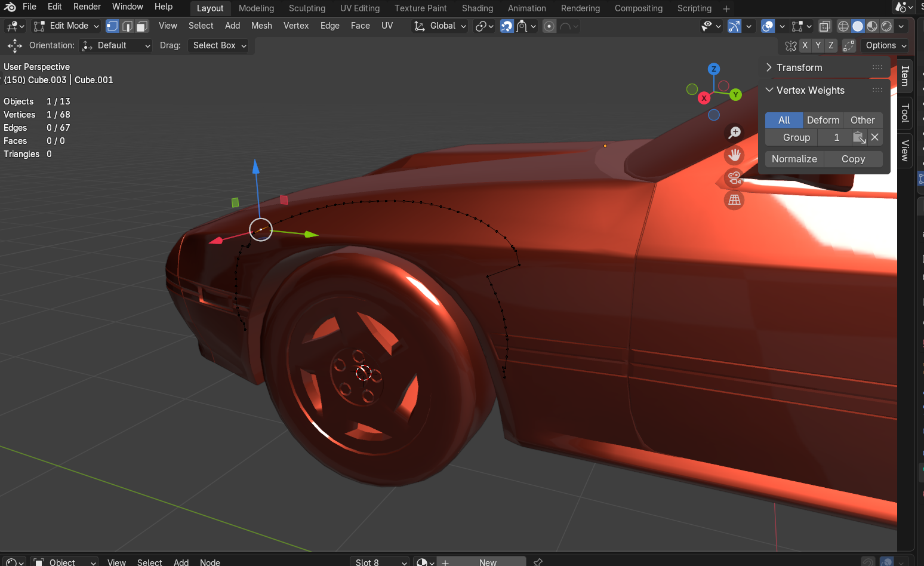The height and width of the screenshot is (566, 924).
Task: Toggle the show gizmo button
Action: [734, 26]
